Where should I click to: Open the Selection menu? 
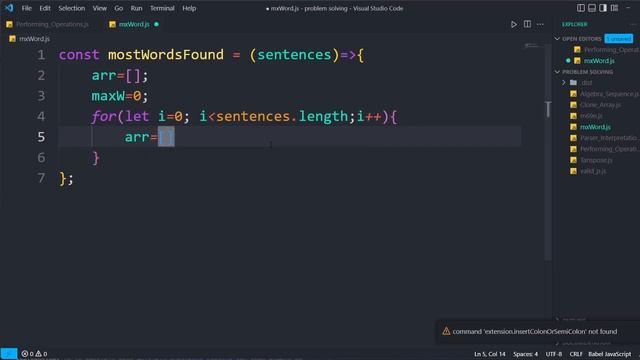click(x=71, y=8)
